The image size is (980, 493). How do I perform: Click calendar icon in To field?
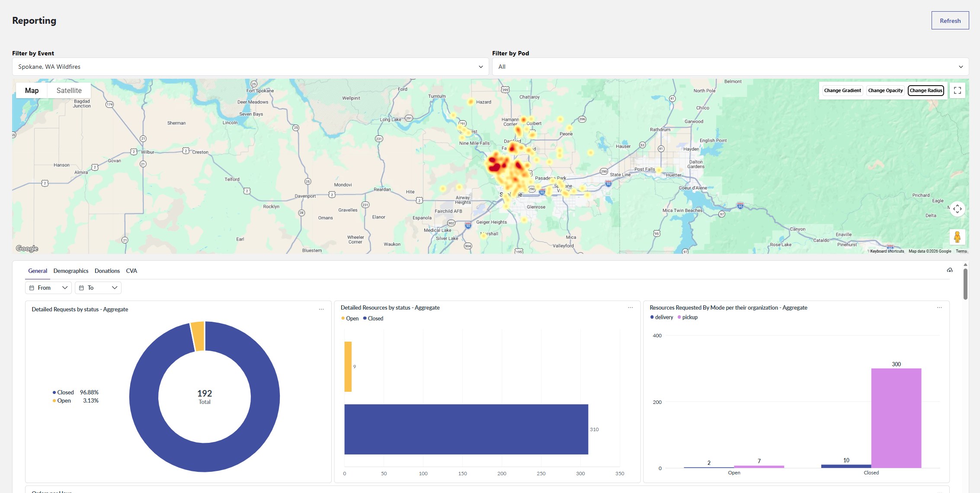point(81,288)
